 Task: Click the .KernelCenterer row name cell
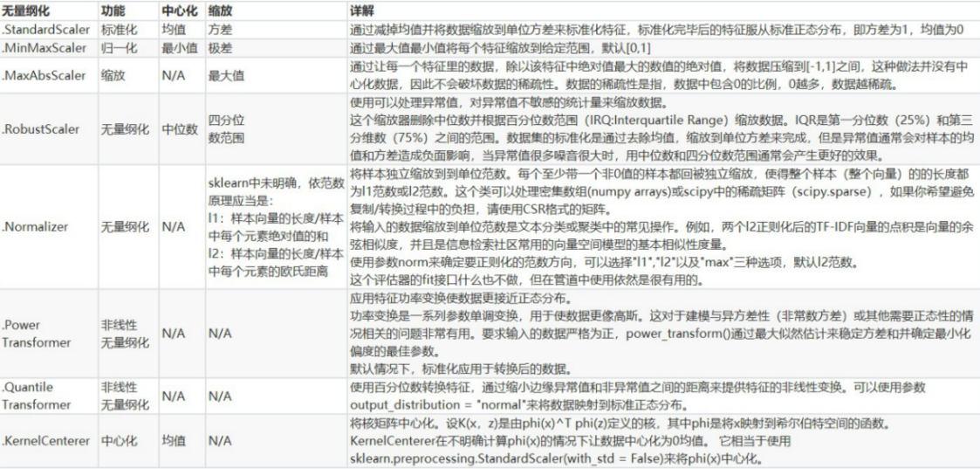[45, 441]
